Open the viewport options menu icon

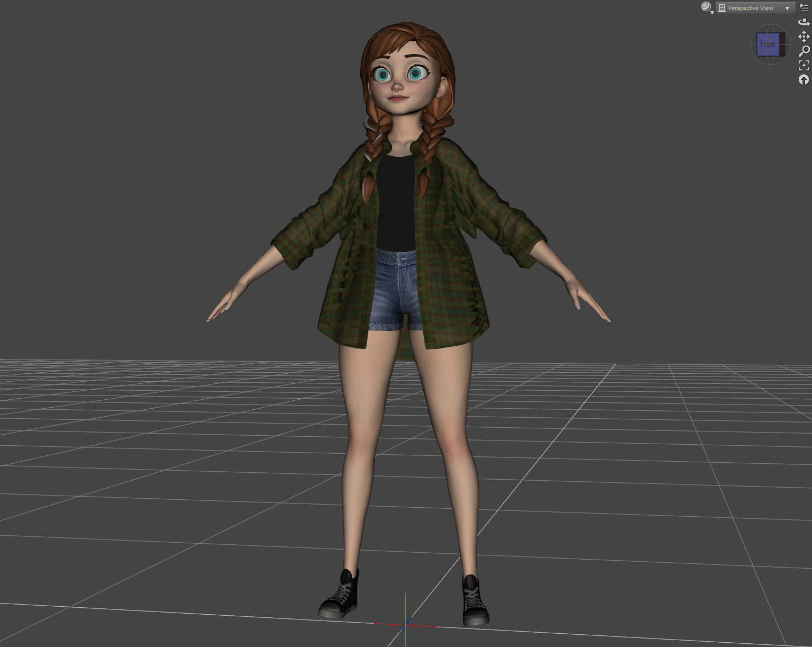tap(804, 7)
